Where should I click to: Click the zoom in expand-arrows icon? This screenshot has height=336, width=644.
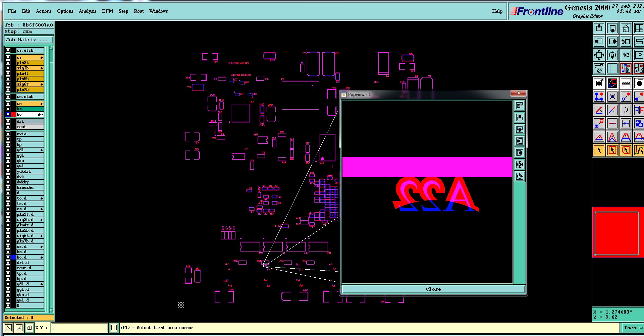599,55
